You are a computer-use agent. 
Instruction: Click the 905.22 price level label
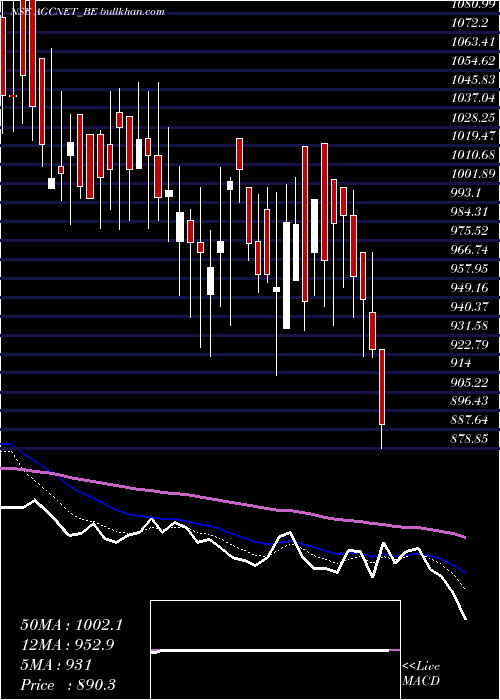470,382
